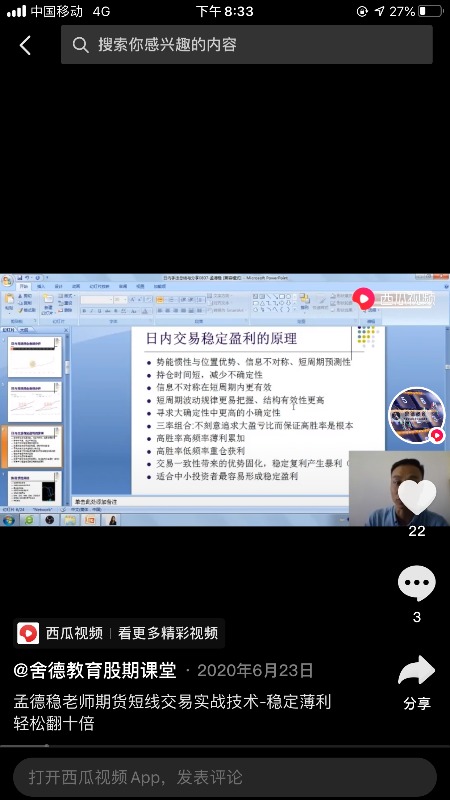Click the bullet '适合中小投资者最容易形成稳定盈利'

coord(227,477)
